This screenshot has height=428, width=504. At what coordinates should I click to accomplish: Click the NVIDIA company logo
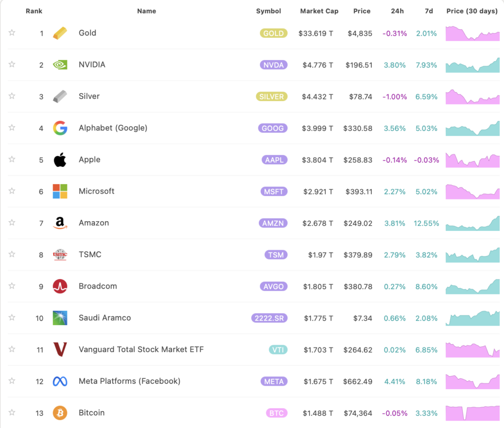point(60,65)
